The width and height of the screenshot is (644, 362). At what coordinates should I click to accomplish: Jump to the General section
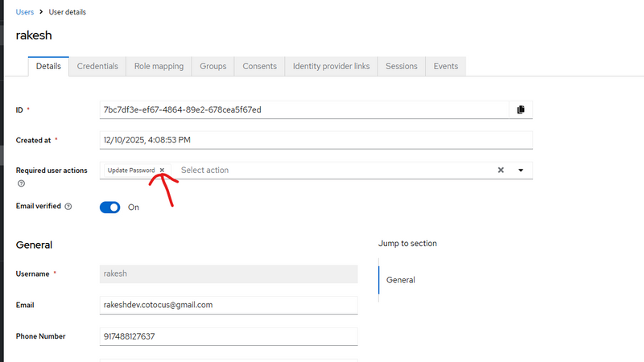(401, 280)
